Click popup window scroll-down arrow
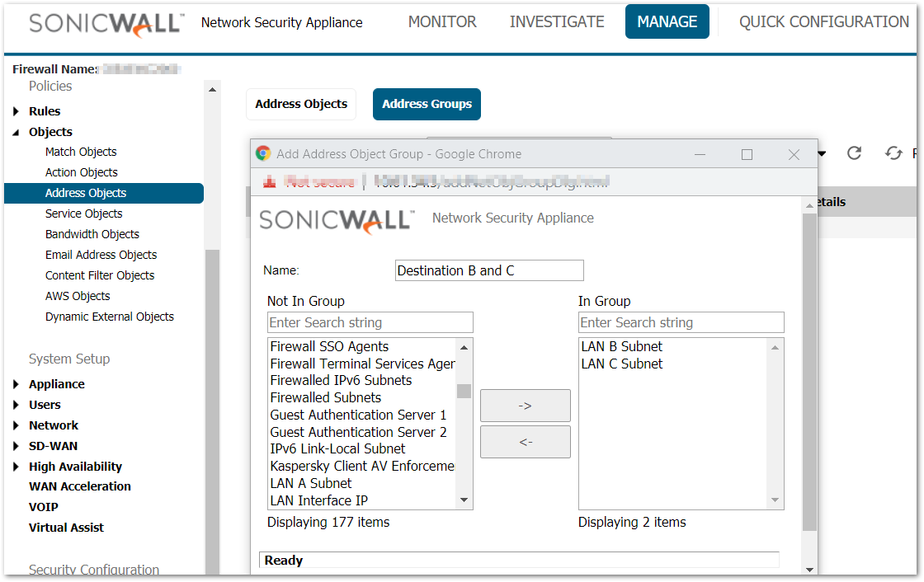Viewport: 924px width, 582px height. click(809, 569)
